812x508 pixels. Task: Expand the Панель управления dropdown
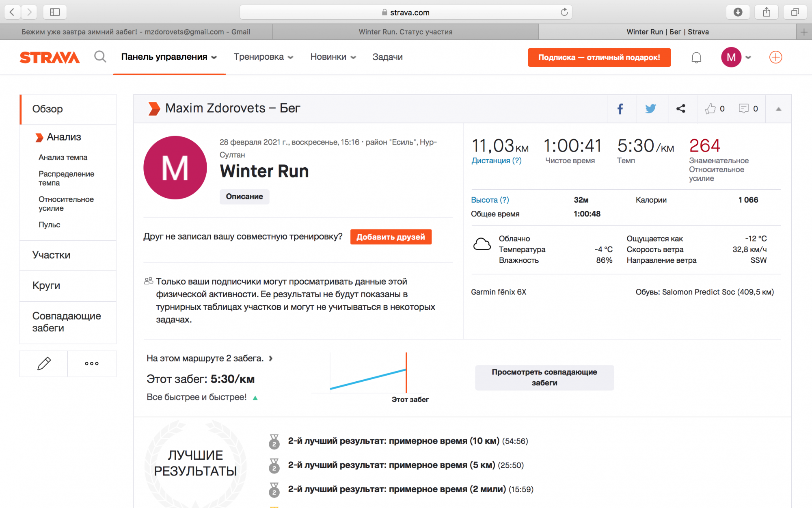click(169, 57)
